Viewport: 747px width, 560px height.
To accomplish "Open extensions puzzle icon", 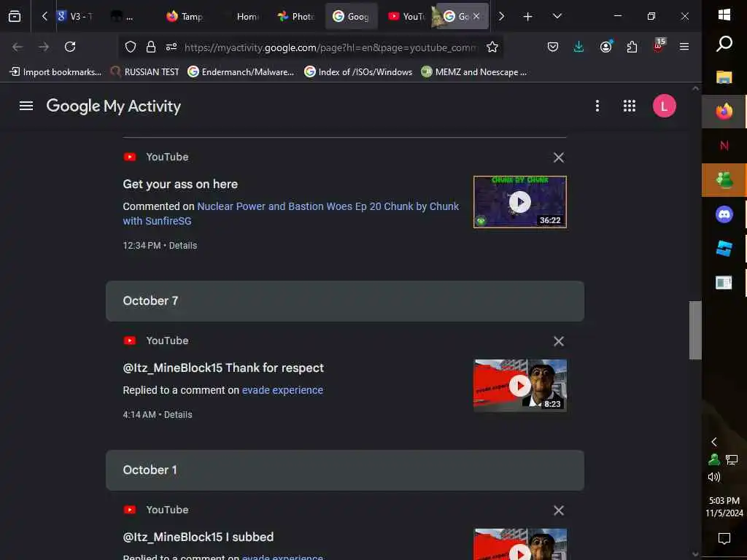I will click(x=632, y=47).
